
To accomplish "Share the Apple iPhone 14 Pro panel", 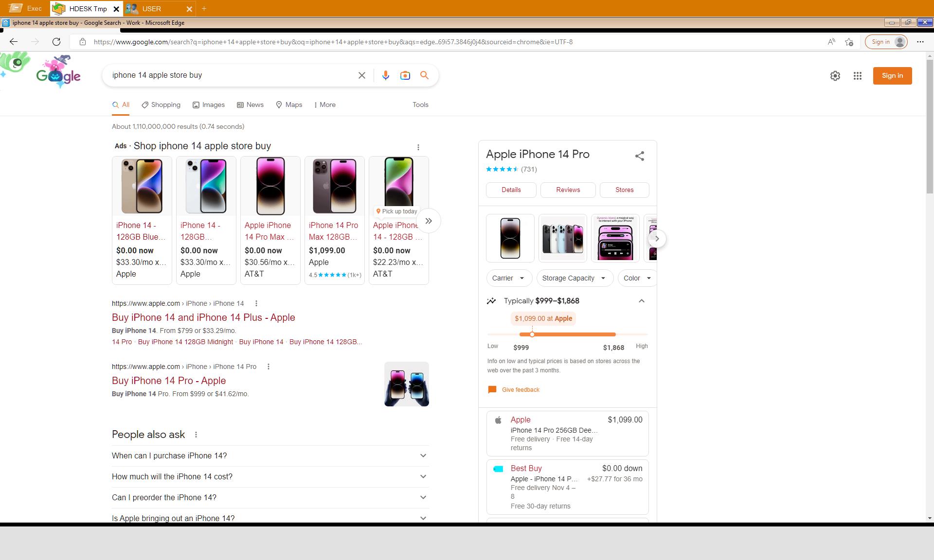I will (x=640, y=156).
